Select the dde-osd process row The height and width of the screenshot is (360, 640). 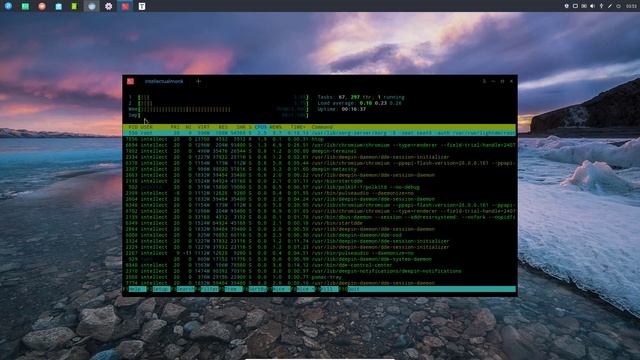(x=319, y=235)
